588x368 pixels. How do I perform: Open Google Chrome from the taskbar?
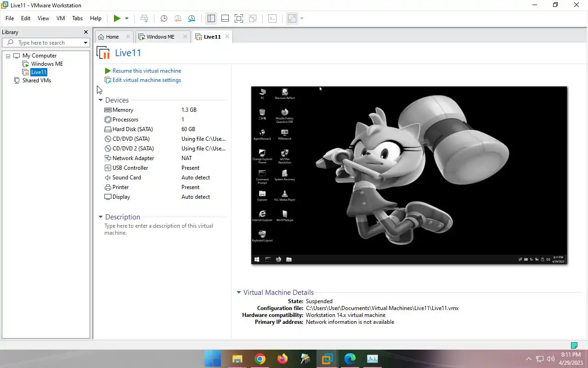[x=260, y=359]
